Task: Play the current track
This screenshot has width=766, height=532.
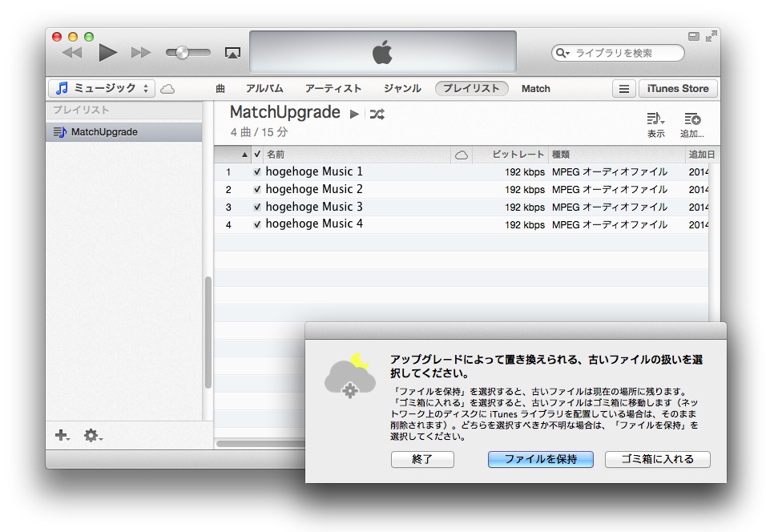Action: click(107, 52)
